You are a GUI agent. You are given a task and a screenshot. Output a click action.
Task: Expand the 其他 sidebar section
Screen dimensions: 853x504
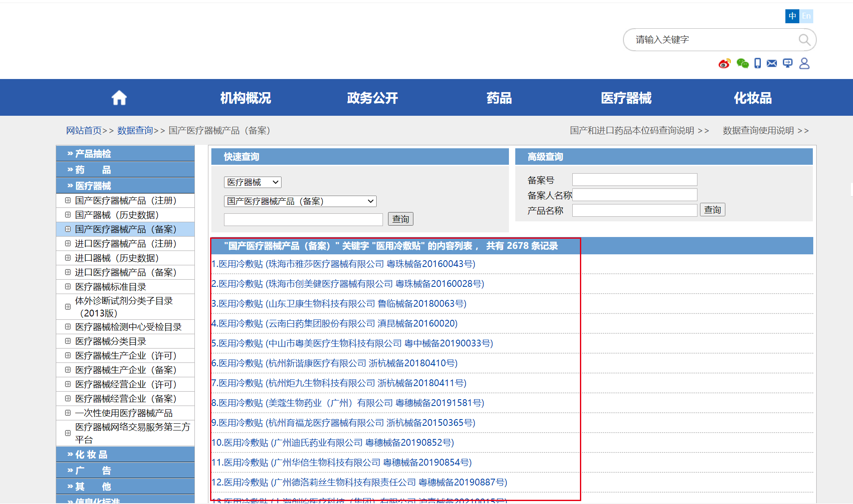(125, 487)
